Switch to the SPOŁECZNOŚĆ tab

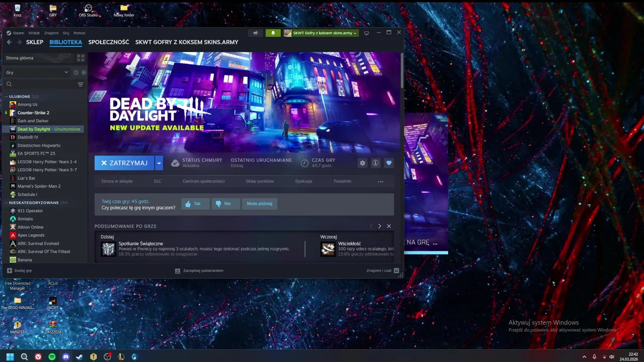tap(109, 42)
